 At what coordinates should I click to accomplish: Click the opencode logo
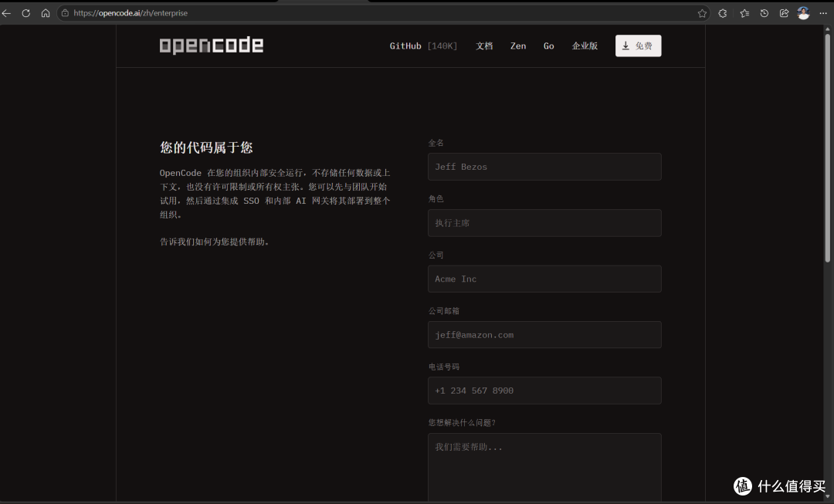(x=211, y=46)
